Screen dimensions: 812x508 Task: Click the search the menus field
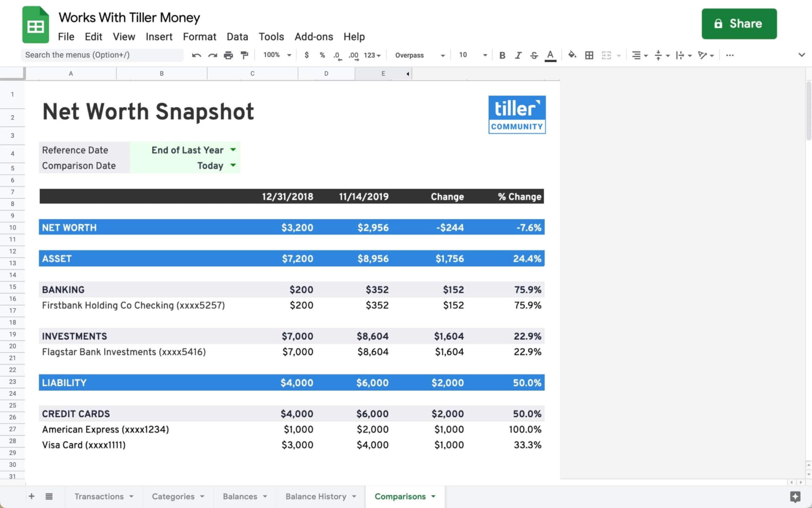tap(102, 55)
